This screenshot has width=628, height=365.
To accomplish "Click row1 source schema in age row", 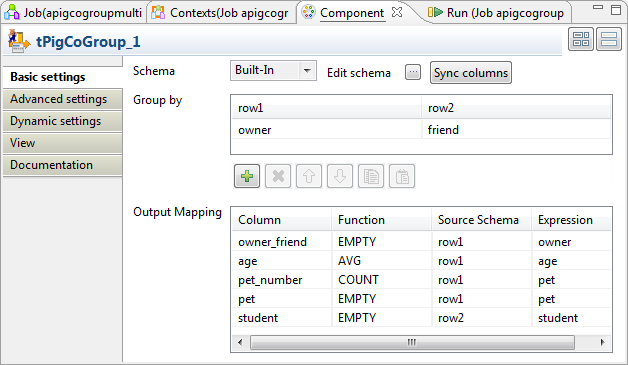I will click(481, 261).
